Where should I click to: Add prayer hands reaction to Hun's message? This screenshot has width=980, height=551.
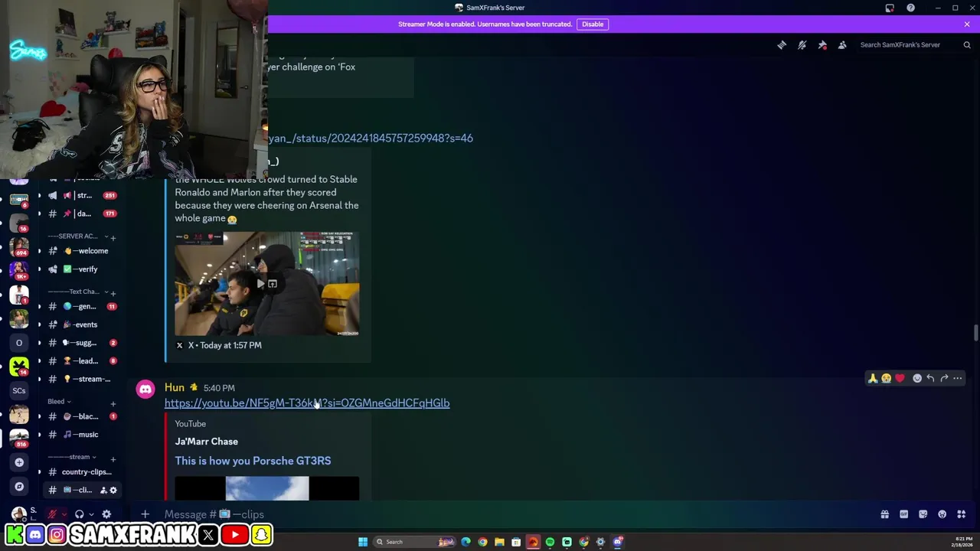tap(872, 378)
